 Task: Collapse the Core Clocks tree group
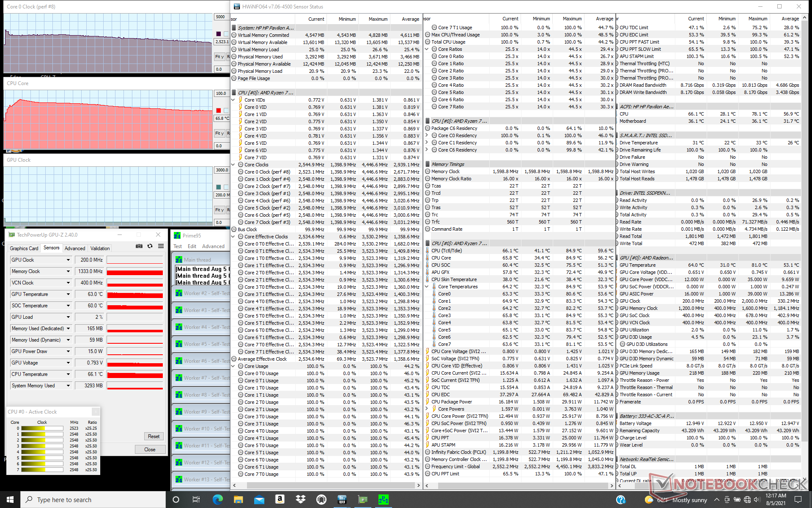click(233, 165)
